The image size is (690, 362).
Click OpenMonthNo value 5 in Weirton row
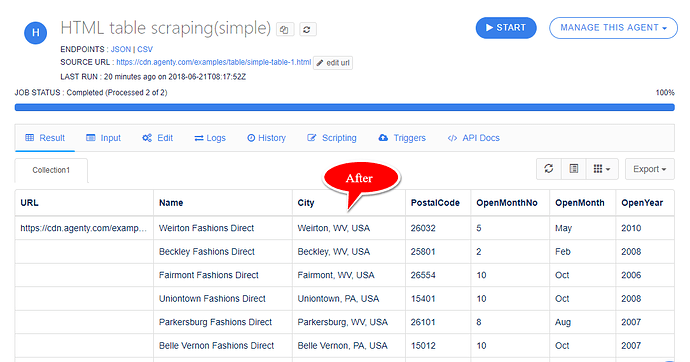[x=510, y=228]
